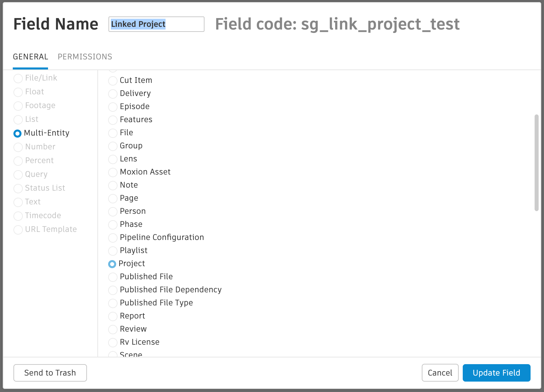Image resolution: width=544 pixels, height=392 pixels.
Task: Click the entity list vertical scrollbar
Action: click(536, 163)
